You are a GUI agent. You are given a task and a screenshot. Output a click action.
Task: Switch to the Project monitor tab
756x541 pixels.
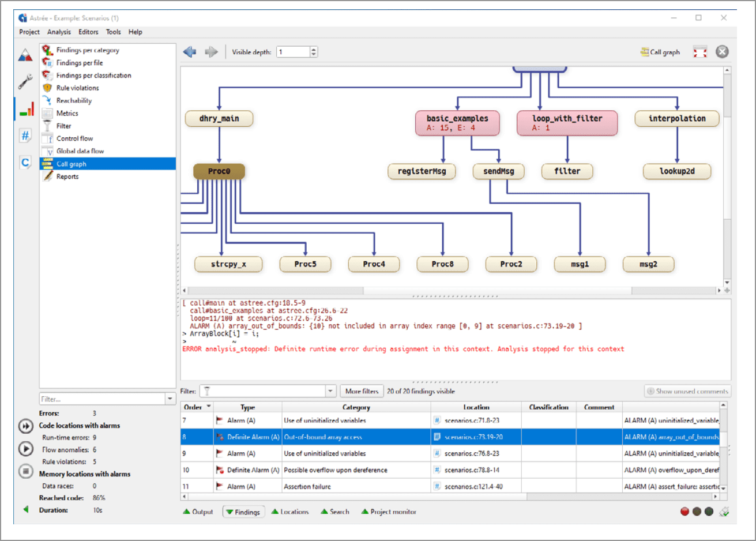pyautogui.click(x=389, y=512)
